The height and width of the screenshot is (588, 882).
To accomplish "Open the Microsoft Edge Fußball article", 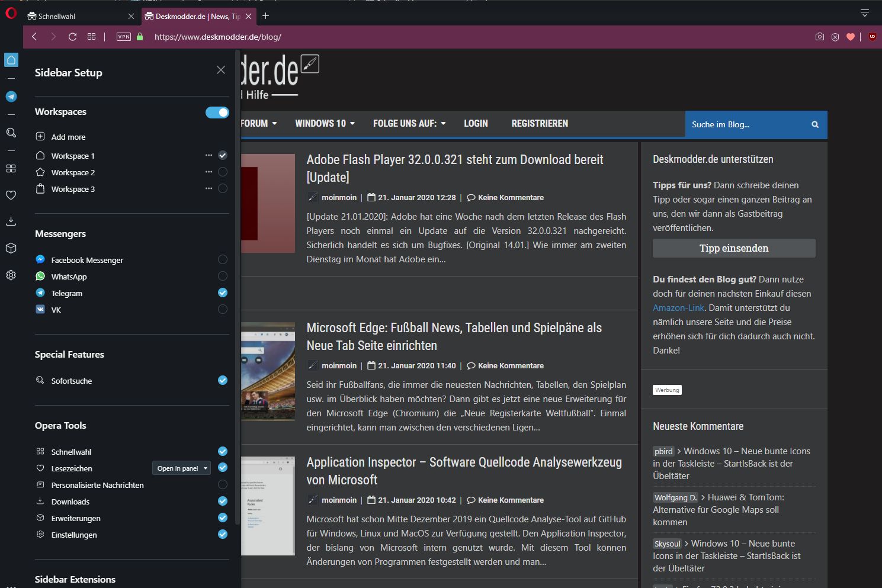I will [454, 336].
